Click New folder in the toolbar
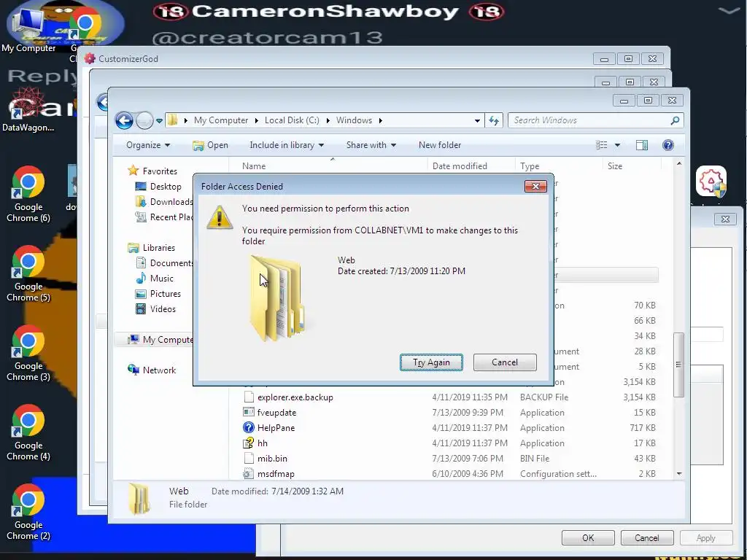The image size is (747, 560). click(x=440, y=145)
